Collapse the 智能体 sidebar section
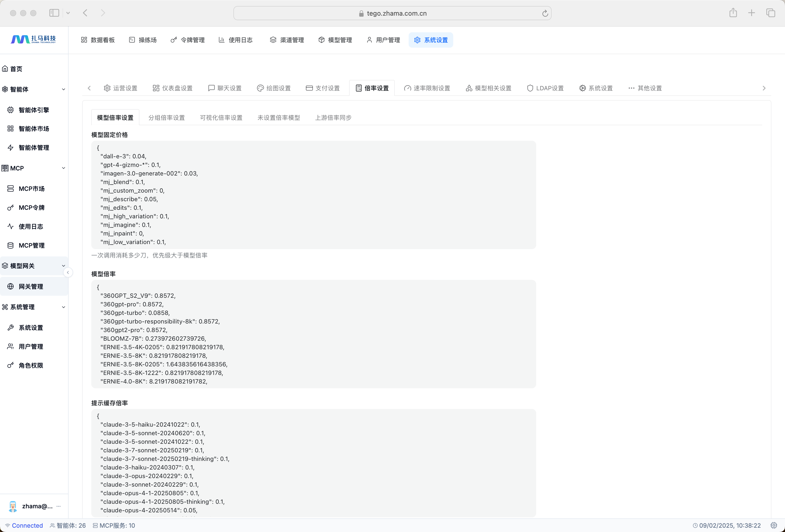This screenshot has width=785, height=532. tap(64, 90)
